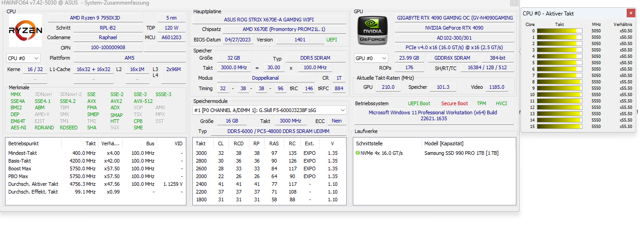The width and height of the screenshot is (644, 225).
Task: Click the AM5 platform field
Action: [x=129, y=58]
